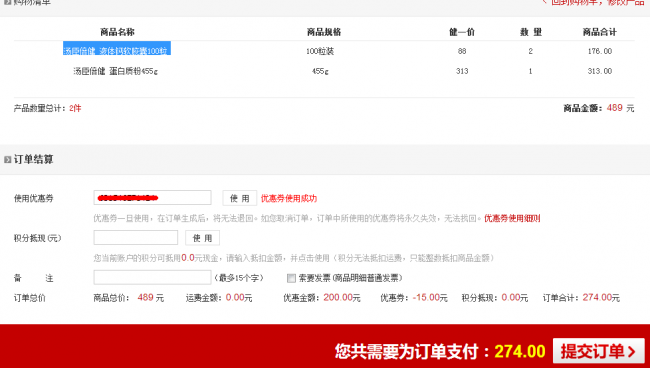650x368 pixels.
Task: Click the 455g specification cell
Action: coord(320,71)
